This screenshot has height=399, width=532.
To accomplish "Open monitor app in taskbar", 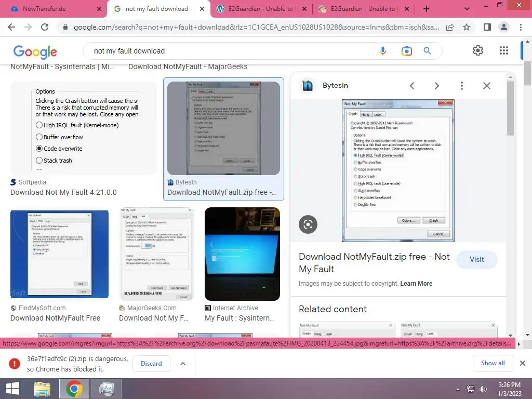I will [106, 389].
